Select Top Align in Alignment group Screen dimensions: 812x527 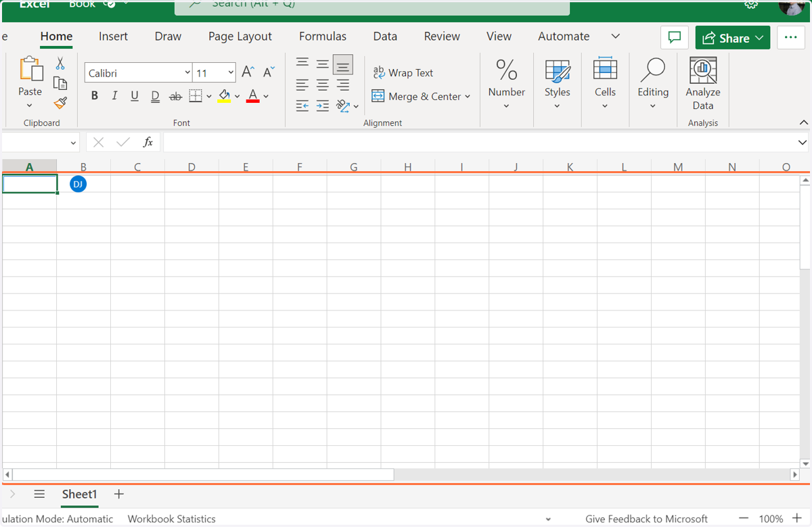point(302,64)
